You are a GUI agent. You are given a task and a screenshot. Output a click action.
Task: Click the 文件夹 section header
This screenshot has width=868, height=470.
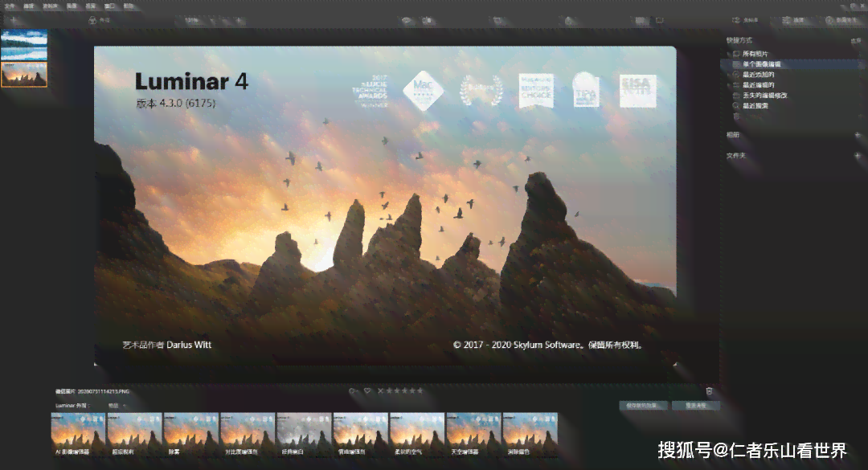click(736, 156)
